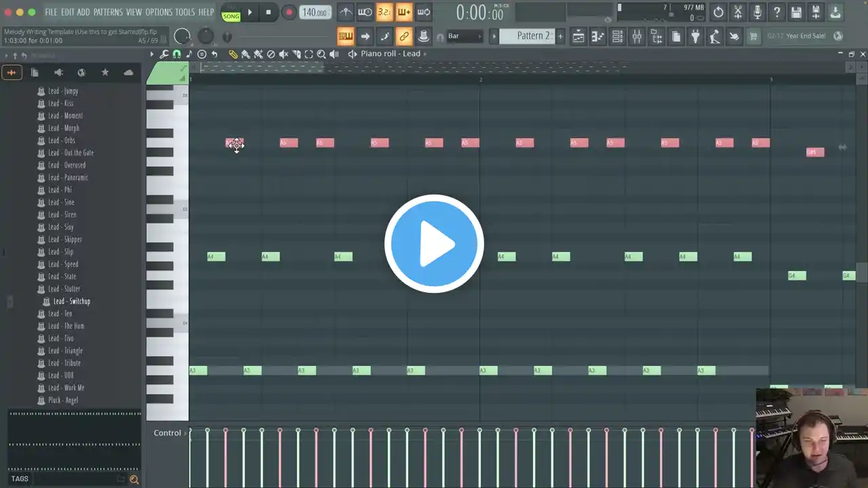Viewport: 868px width, 488px height.
Task: Open the browser cloud tab
Action: pos(128,73)
